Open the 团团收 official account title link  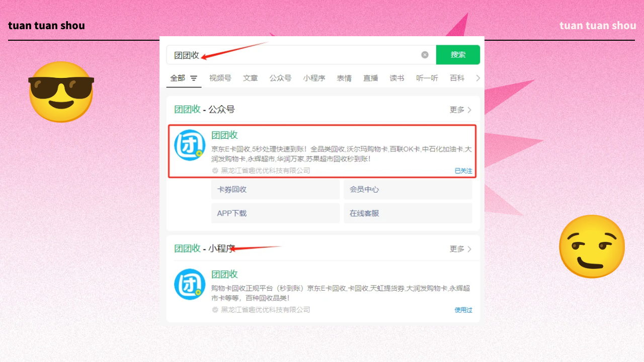[x=224, y=135]
